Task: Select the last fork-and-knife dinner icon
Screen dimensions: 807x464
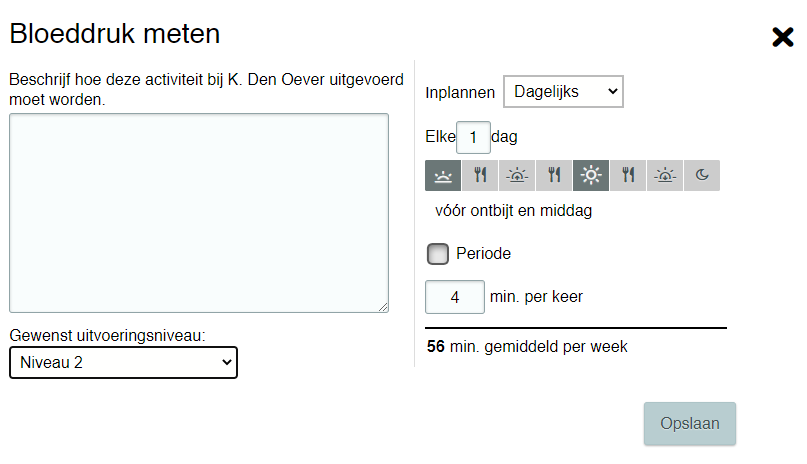Action: (x=628, y=176)
